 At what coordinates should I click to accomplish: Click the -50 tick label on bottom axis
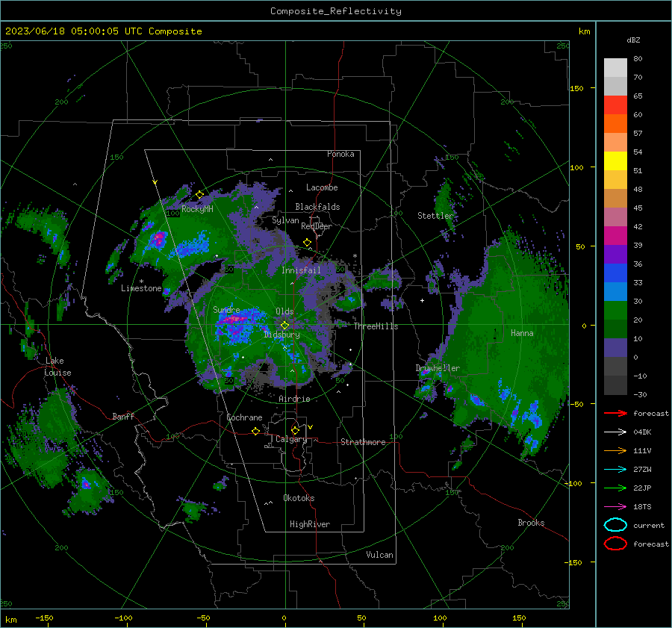tap(203, 618)
